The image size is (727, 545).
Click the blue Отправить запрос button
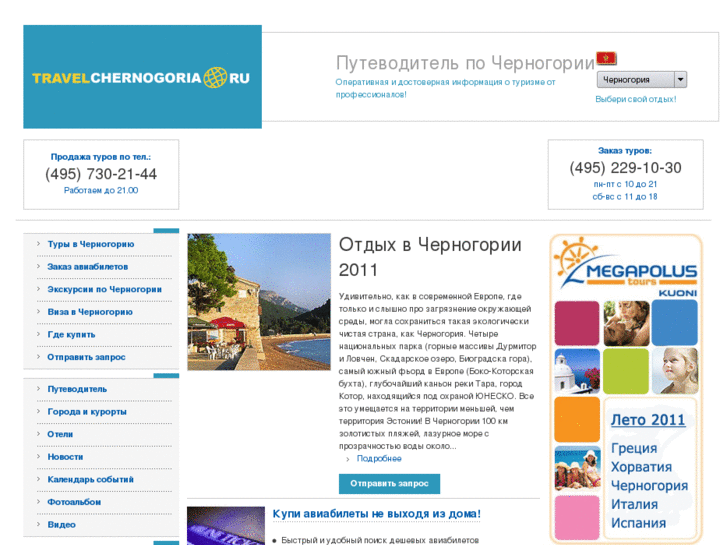pos(389,484)
